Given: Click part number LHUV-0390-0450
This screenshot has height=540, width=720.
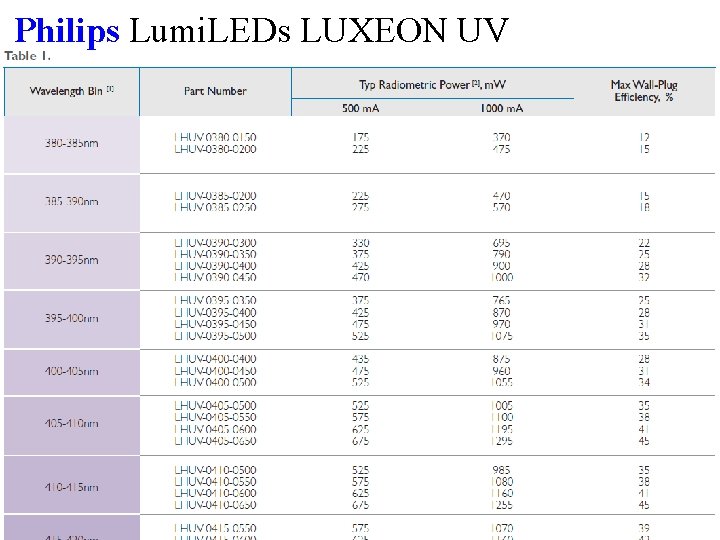Looking at the screenshot, I should point(215,277).
